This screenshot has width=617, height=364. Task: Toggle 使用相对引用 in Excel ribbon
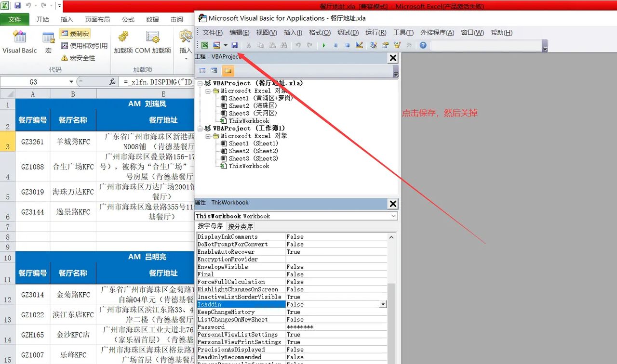84,46
